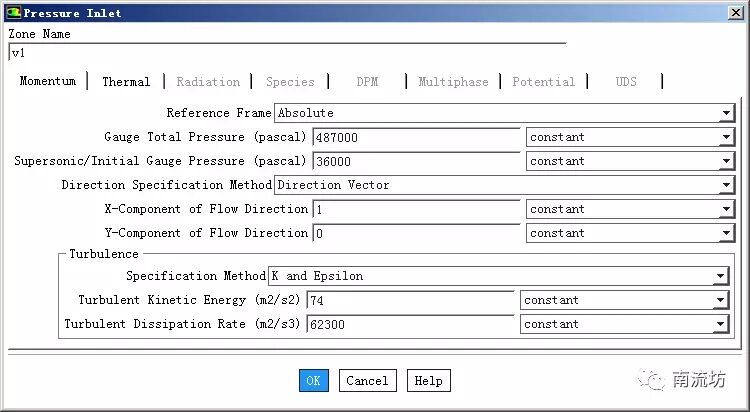Switch to the Thermal tab
This screenshot has width=750, height=412.
click(126, 82)
